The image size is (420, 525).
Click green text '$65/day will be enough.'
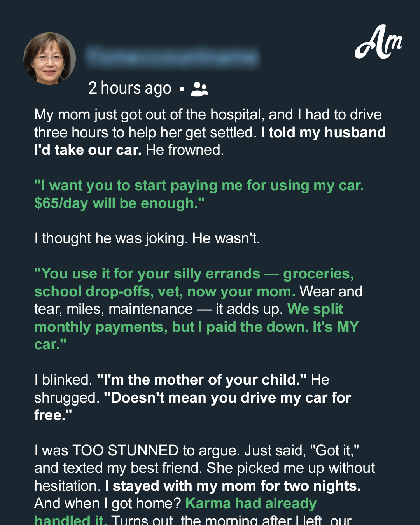(x=119, y=203)
